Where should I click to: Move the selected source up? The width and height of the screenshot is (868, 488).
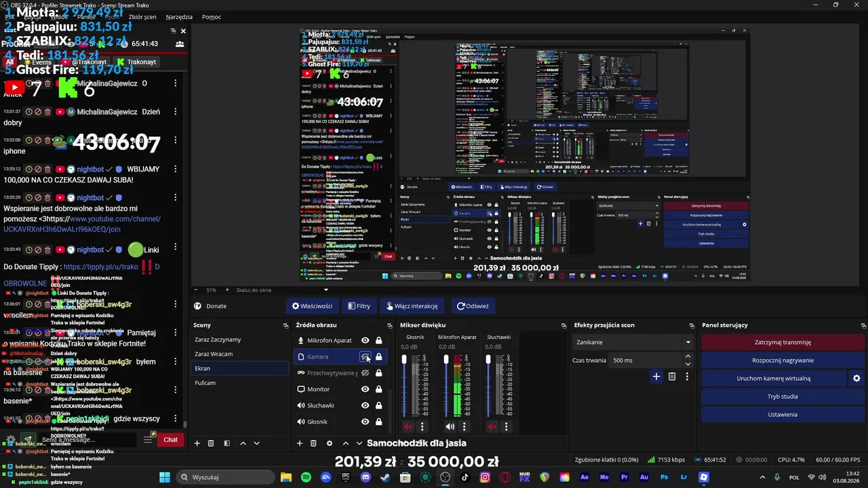(345, 443)
